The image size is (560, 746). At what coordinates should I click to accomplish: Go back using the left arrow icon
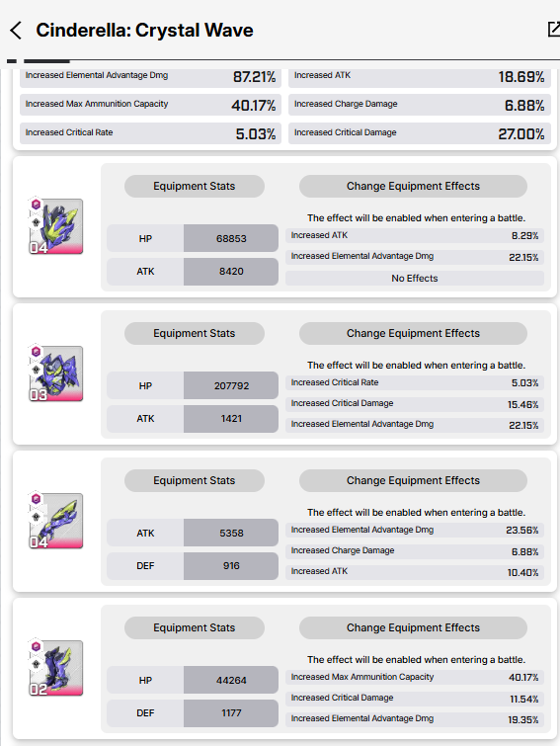(16, 31)
